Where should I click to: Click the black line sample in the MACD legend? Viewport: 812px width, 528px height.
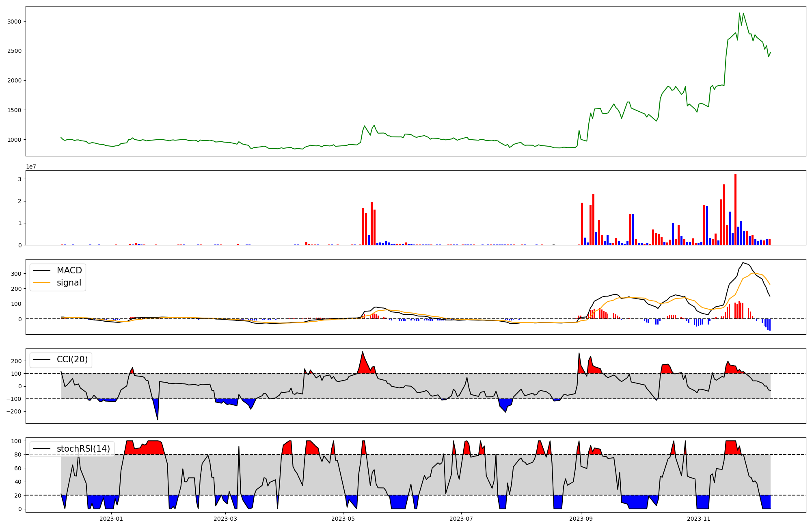click(42, 271)
